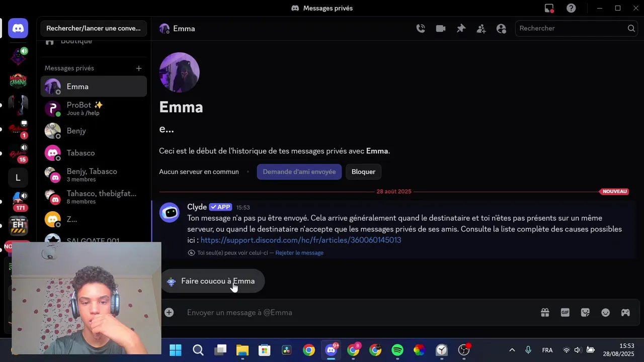
Task: Add friends to the DM
Action: [481, 29]
